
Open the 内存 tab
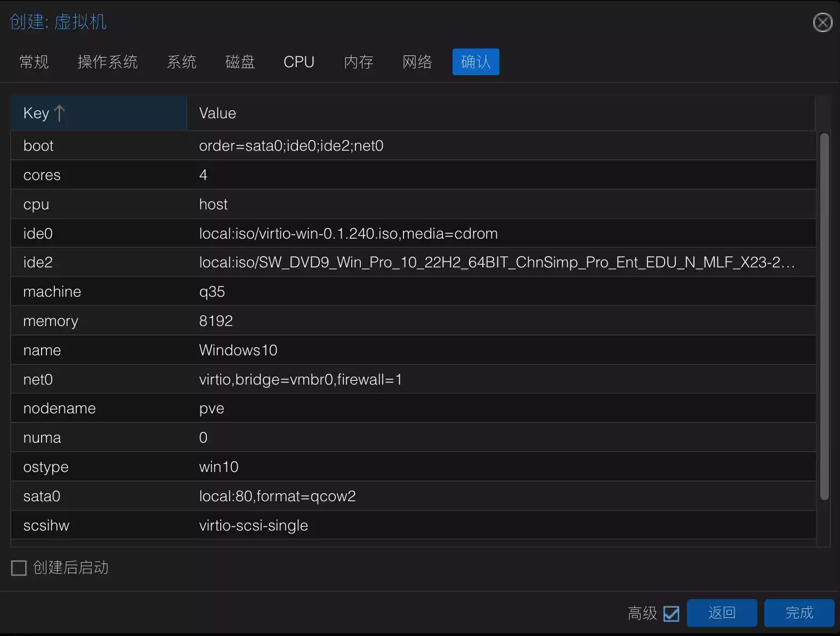358,62
